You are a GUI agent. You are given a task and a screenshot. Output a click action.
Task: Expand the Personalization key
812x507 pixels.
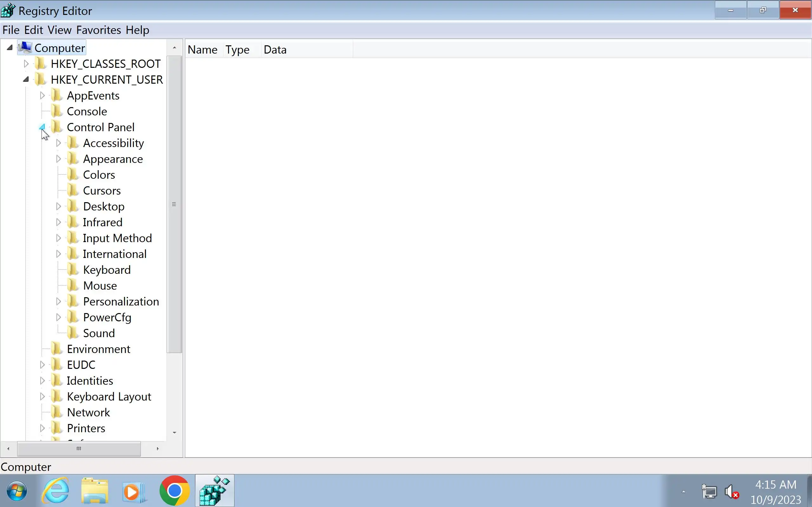58,301
